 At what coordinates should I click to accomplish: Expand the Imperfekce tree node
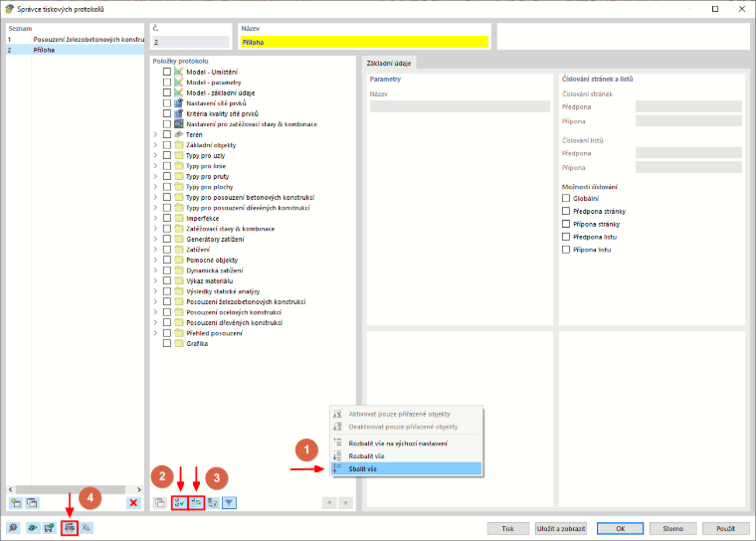[155, 218]
